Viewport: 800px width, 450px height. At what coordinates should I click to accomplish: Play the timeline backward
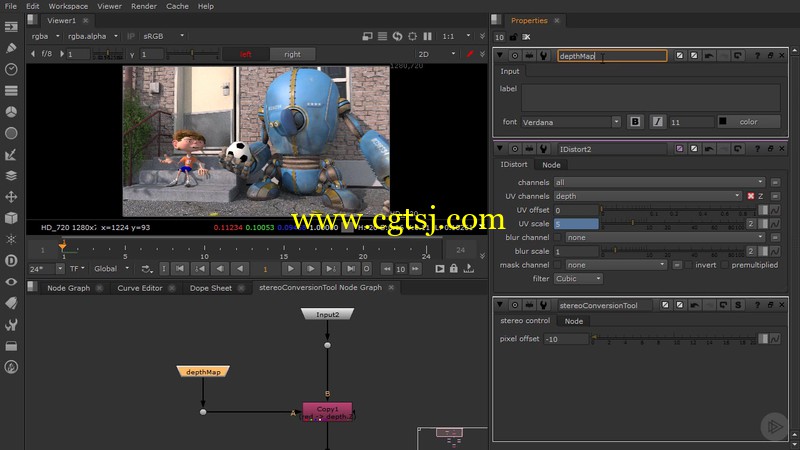[x=239, y=268]
